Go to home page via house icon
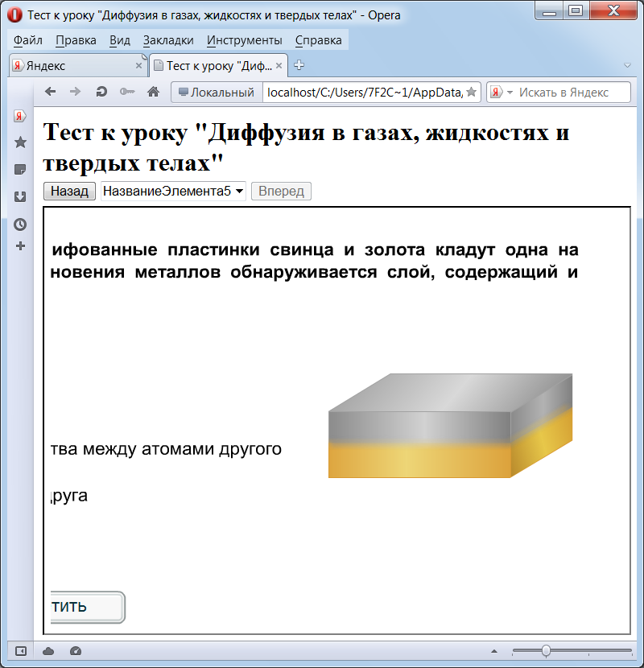 pyautogui.click(x=154, y=92)
